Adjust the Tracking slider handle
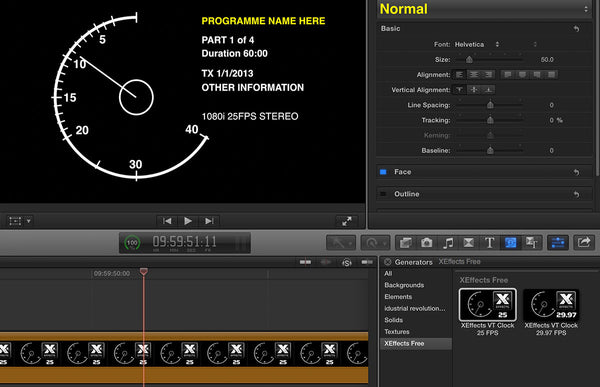 click(x=490, y=120)
